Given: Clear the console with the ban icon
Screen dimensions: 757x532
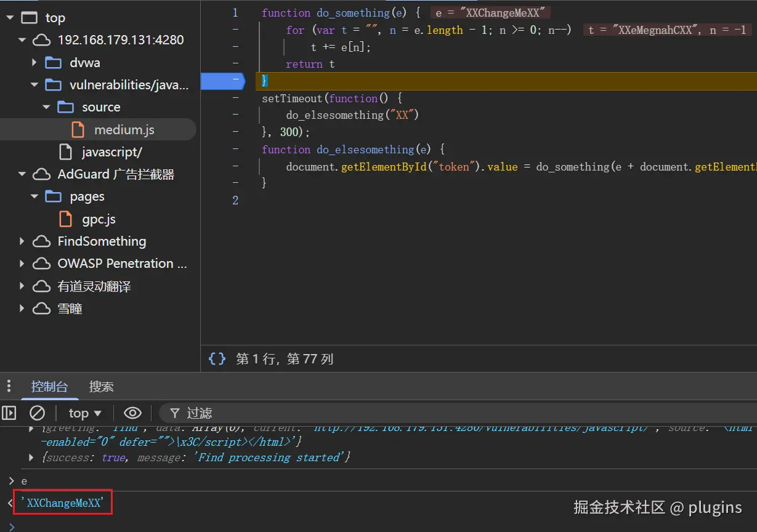Looking at the screenshot, I should point(38,413).
